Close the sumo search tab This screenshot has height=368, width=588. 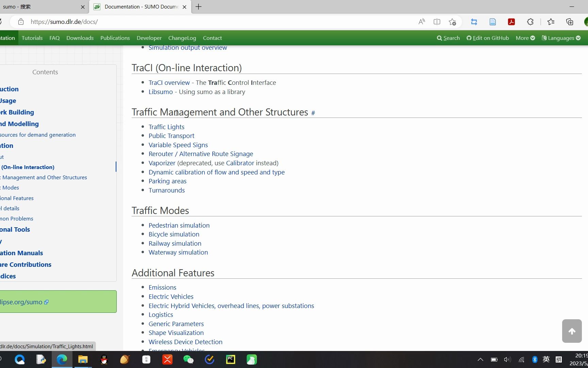(83, 7)
